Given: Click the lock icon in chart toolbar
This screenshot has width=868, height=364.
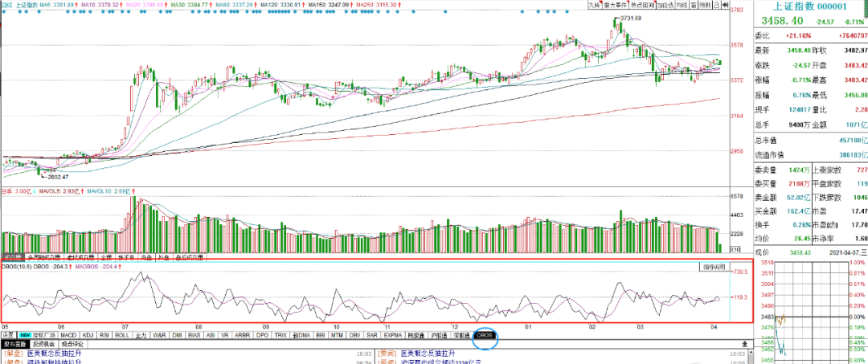Looking at the screenshot, I should [716, 5].
